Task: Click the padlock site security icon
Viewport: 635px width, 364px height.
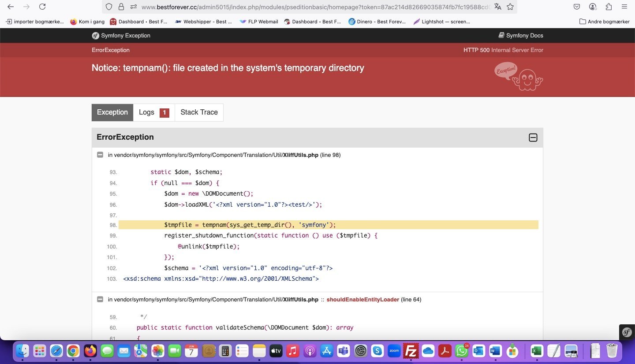Action: coord(121,7)
